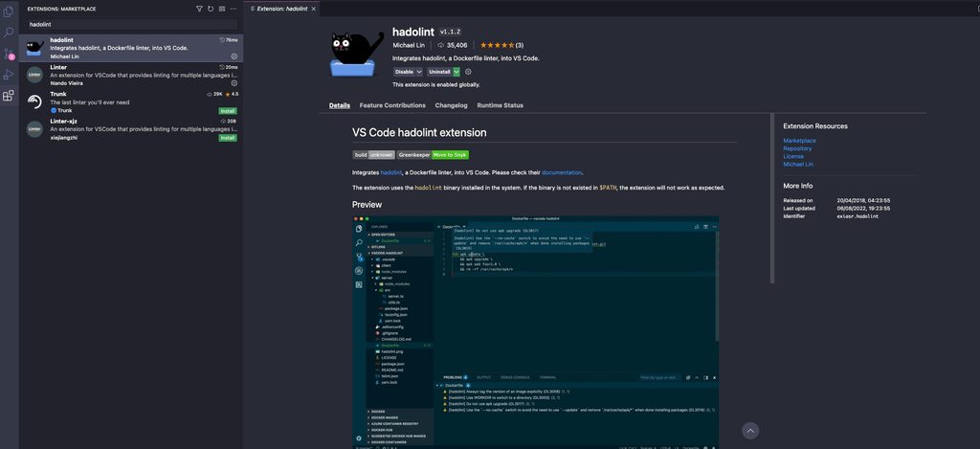Switch to the Details tab
Viewport: 980px width, 449px height.
click(x=340, y=105)
